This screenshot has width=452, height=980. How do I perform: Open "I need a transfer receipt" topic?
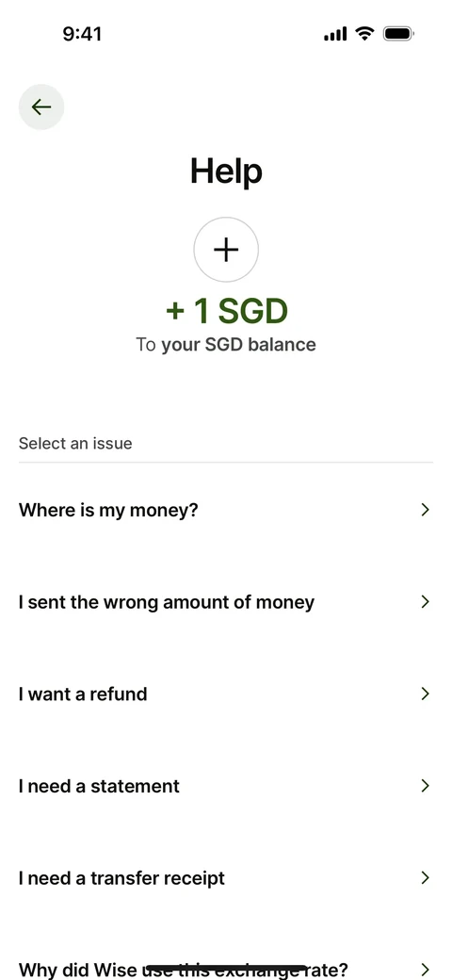[226, 877]
